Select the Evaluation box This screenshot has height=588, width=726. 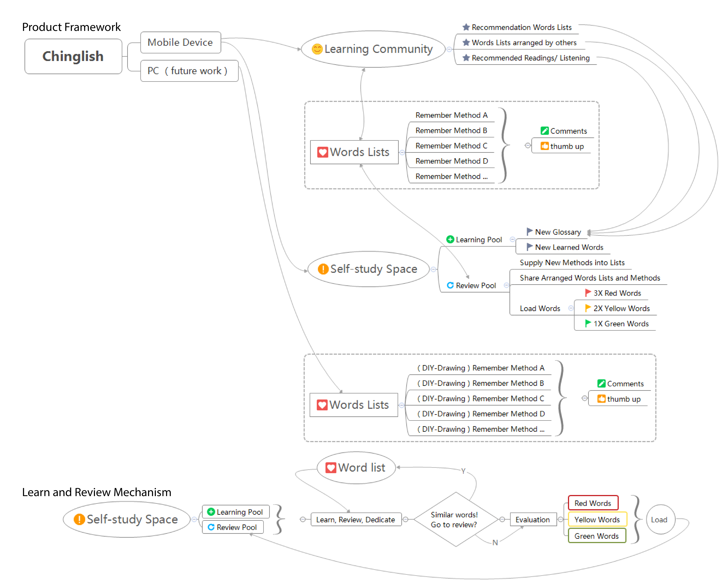click(533, 520)
